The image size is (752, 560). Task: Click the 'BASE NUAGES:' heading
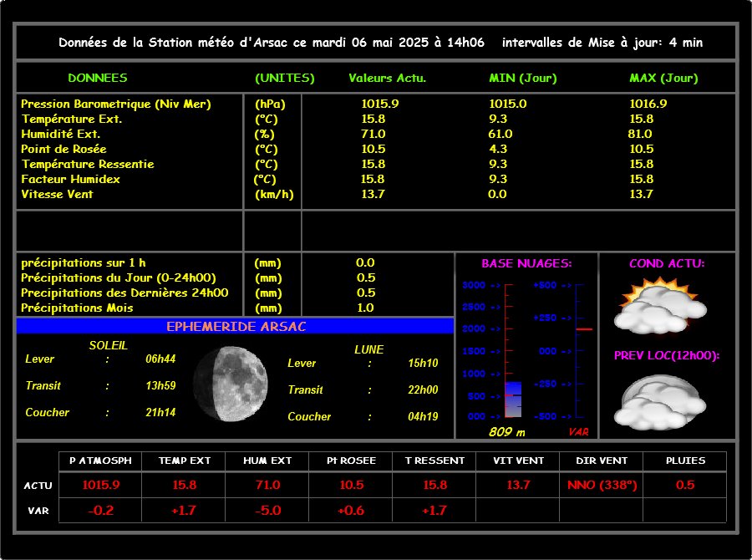point(526,263)
